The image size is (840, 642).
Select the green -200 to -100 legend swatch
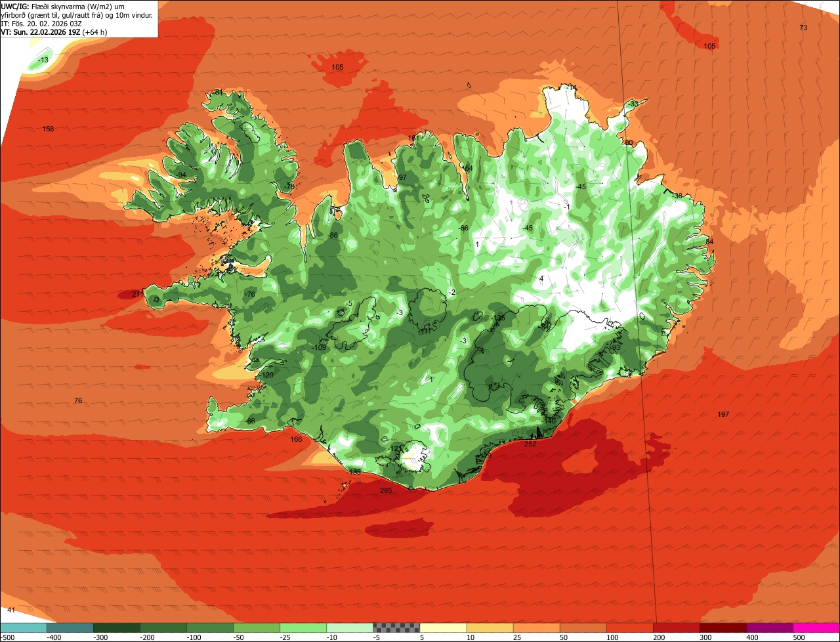pos(163,628)
